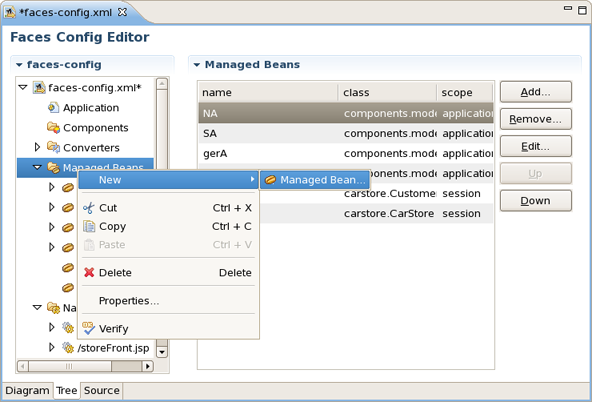
Task: Click the bean icon beside Managed Bean... submenu
Action: click(270, 180)
